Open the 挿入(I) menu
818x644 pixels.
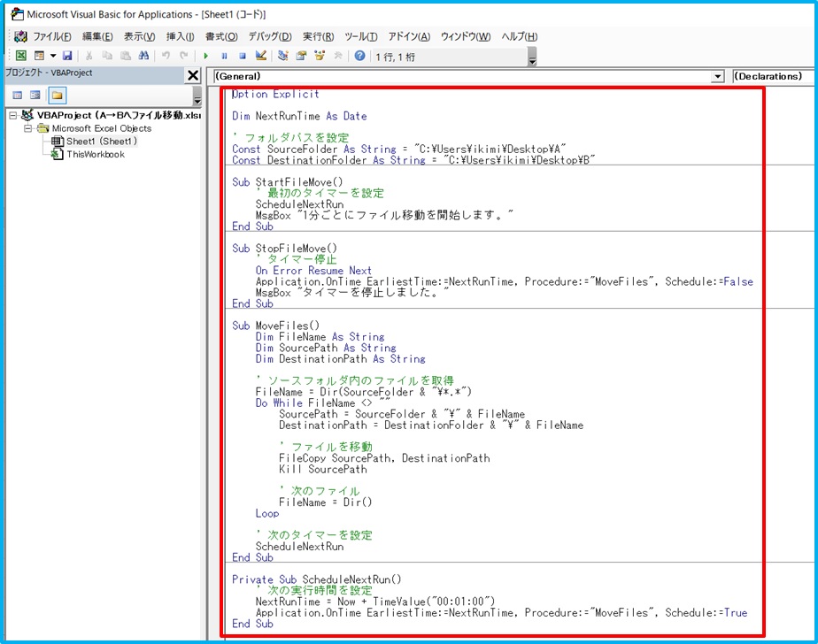[x=180, y=36]
